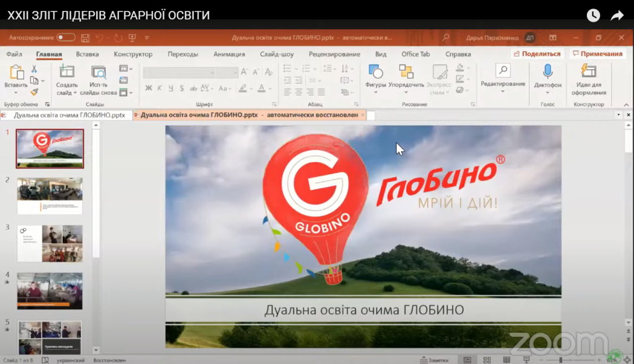The width and height of the screenshot is (634, 364).
Task: Open the Вставка ribbon tab
Action: point(87,54)
